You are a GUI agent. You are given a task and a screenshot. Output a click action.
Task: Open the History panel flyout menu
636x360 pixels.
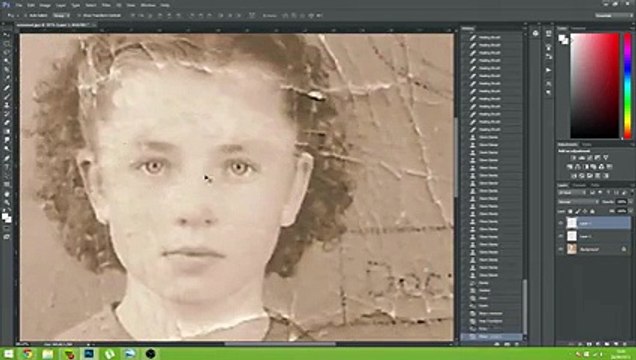click(x=524, y=28)
